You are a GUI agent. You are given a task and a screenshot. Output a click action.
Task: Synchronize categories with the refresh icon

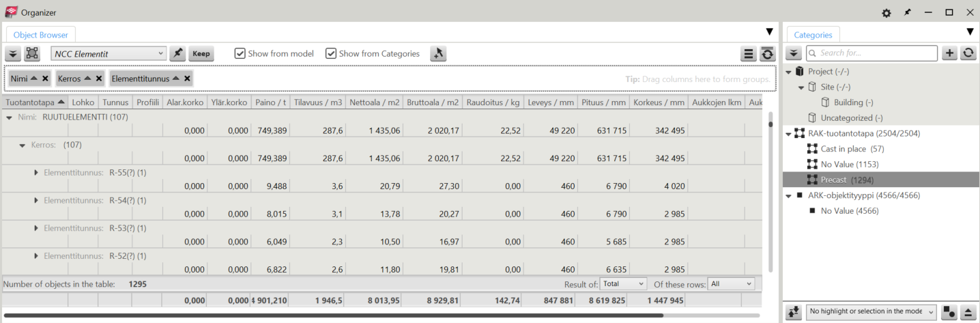click(x=968, y=53)
